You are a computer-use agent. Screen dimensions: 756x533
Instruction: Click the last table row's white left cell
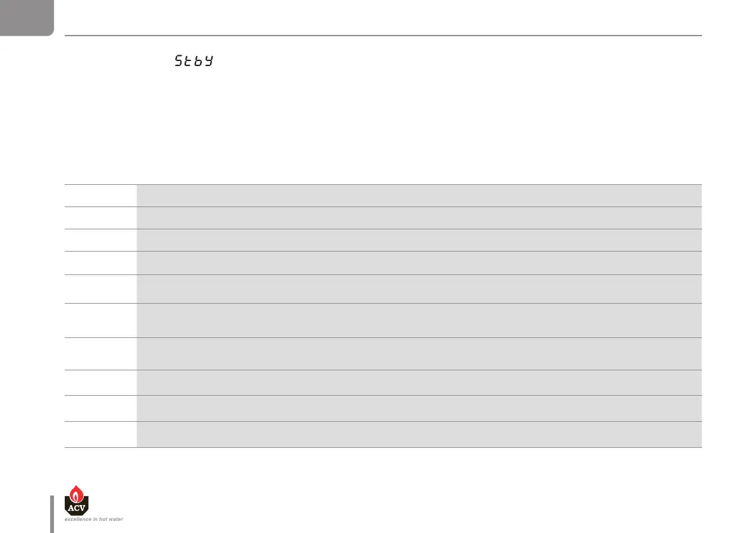pos(100,435)
